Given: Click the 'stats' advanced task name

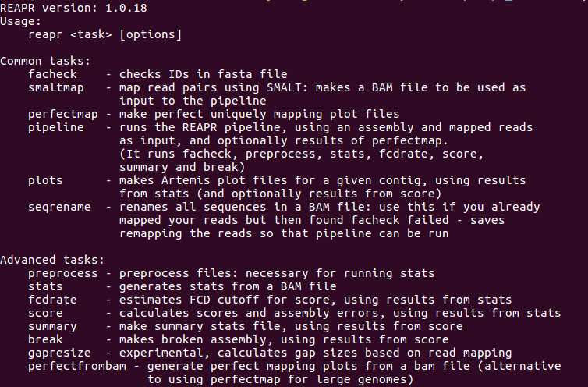Looking at the screenshot, I should pos(45,287).
